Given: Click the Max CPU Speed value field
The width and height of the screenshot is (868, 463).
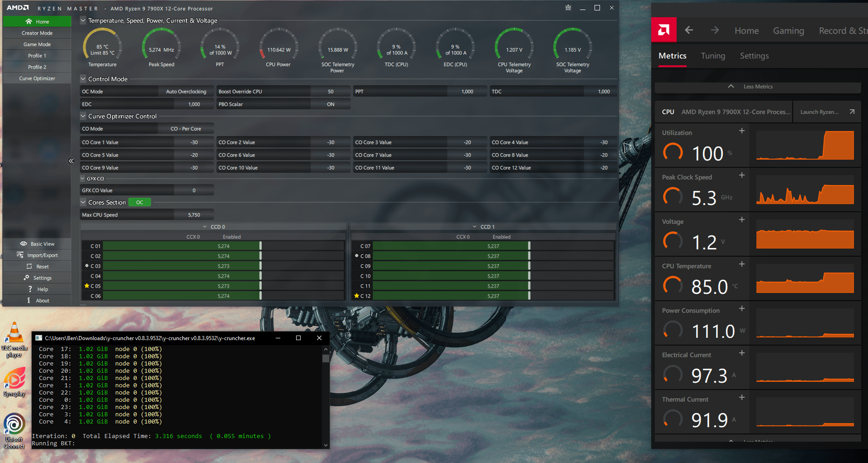Looking at the screenshot, I should coord(194,214).
